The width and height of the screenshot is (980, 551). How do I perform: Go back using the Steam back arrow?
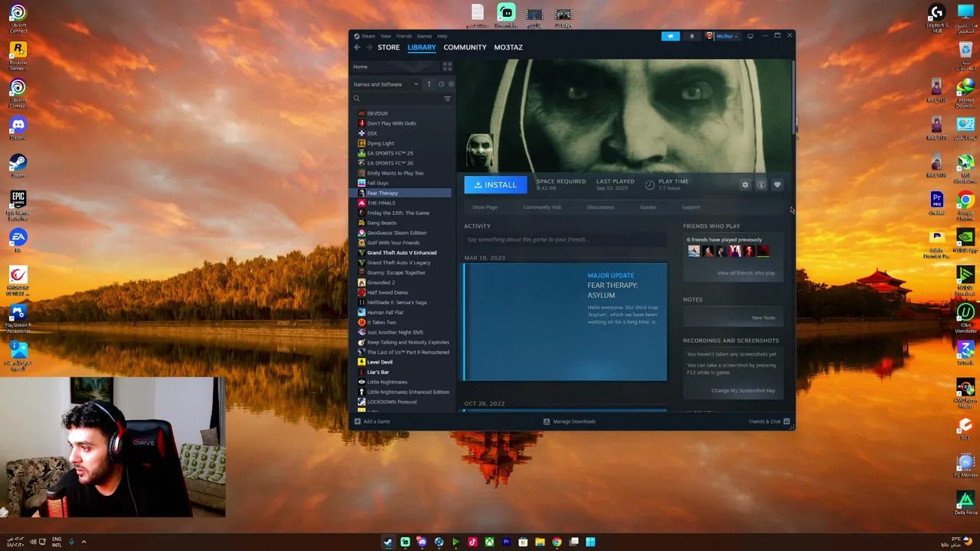tap(357, 47)
